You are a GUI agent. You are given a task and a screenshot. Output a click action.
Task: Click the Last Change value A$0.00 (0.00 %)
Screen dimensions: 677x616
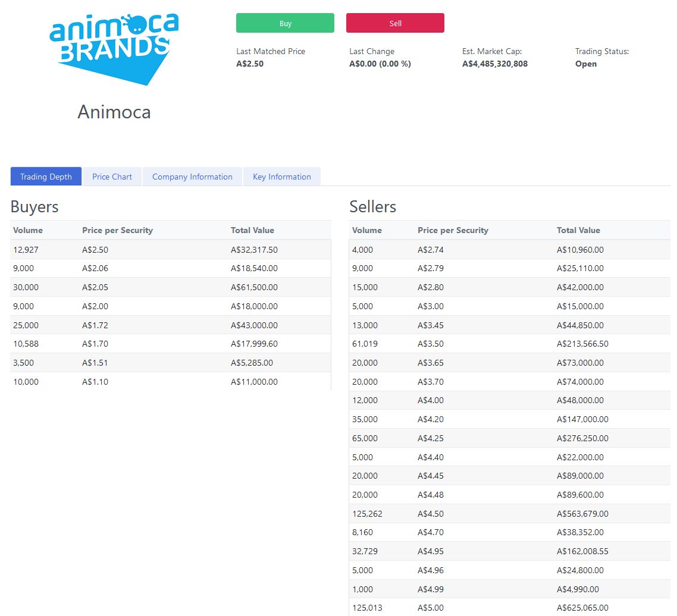point(380,64)
